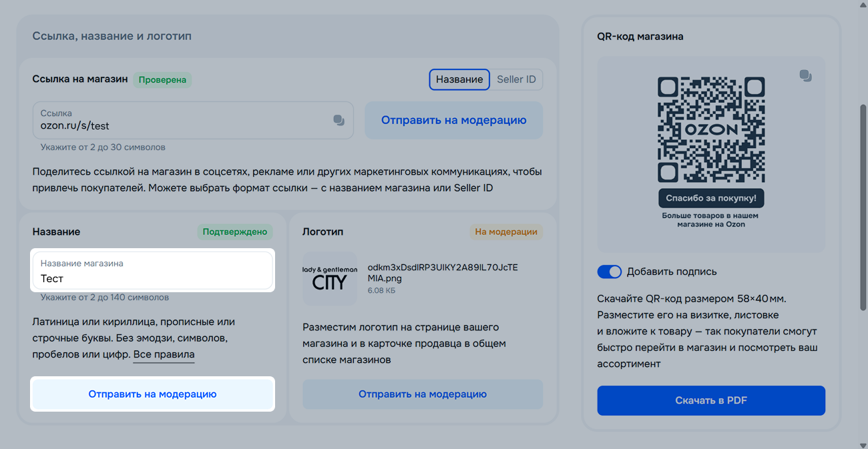Image resolution: width=868 pixels, height=449 pixels.
Task: Download the QR code as PDF
Action: (x=710, y=400)
